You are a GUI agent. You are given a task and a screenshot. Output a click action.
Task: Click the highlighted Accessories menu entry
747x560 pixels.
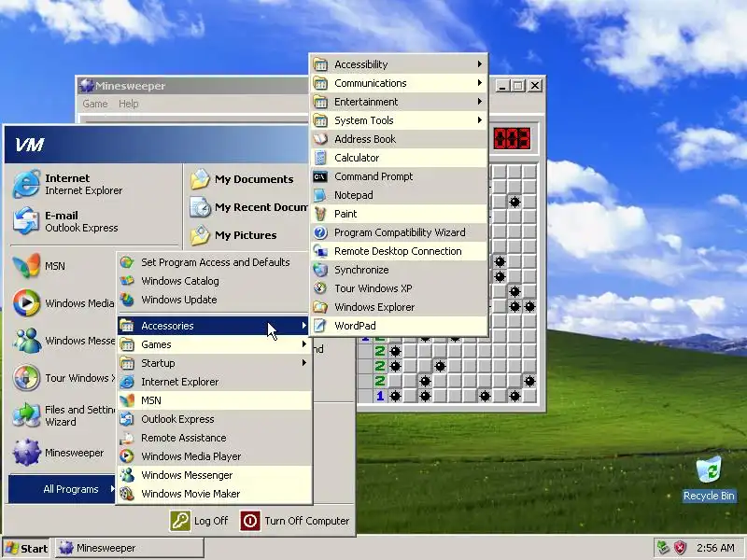click(214, 326)
